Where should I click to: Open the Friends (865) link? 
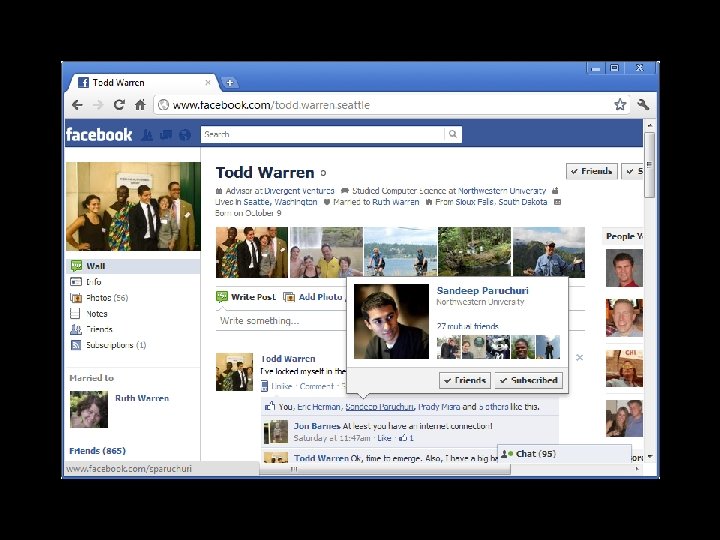(x=97, y=451)
